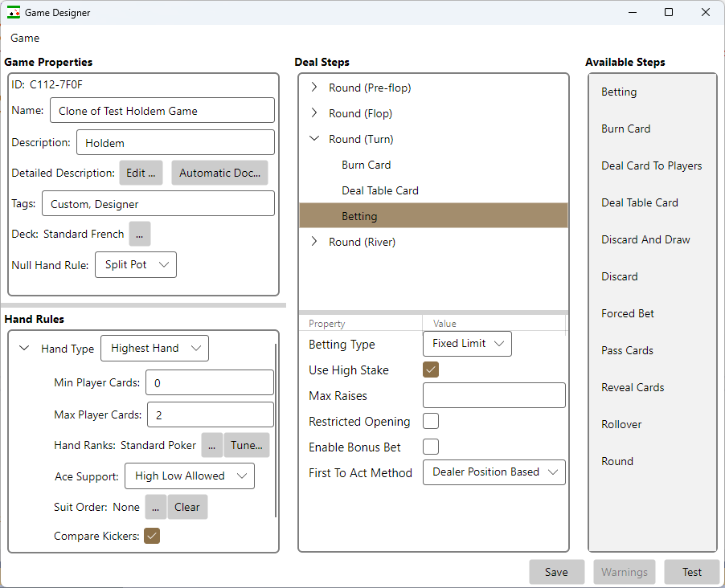
Task: Select Deal Card To Players step
Action: 652,166
